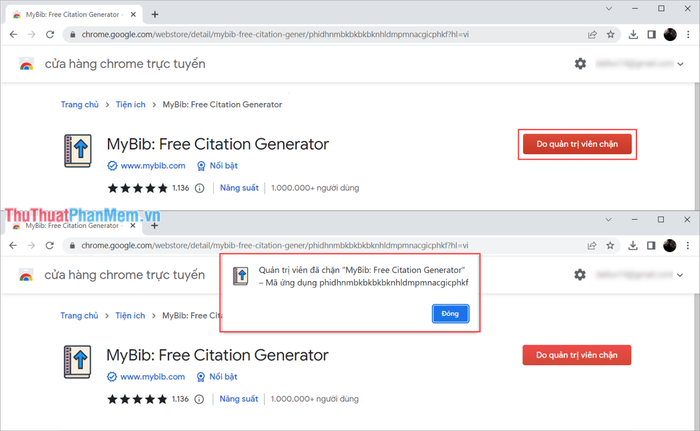Open three-dot Chrome menu in lower window

(x=688, y=245)
